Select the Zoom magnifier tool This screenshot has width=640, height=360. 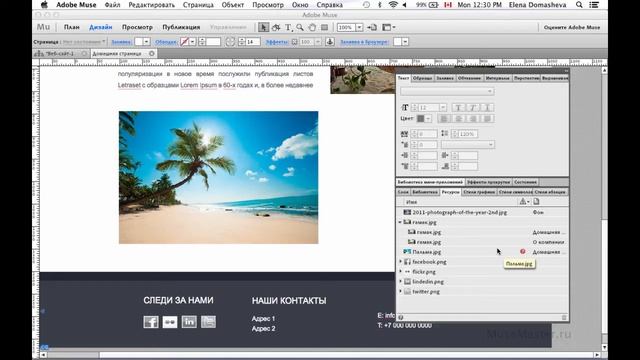(x=300, y=27)
